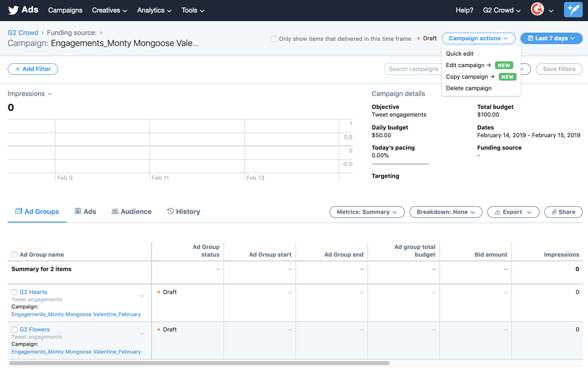Click the Export download icon

[x=497, y=212]
